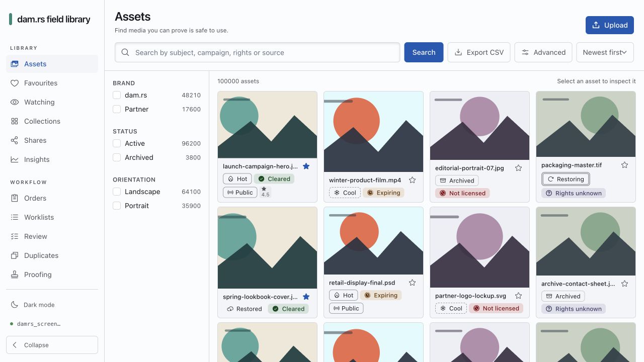Focus the search by subject input field
Screen dimensions: 644x362
coord(257,52)
